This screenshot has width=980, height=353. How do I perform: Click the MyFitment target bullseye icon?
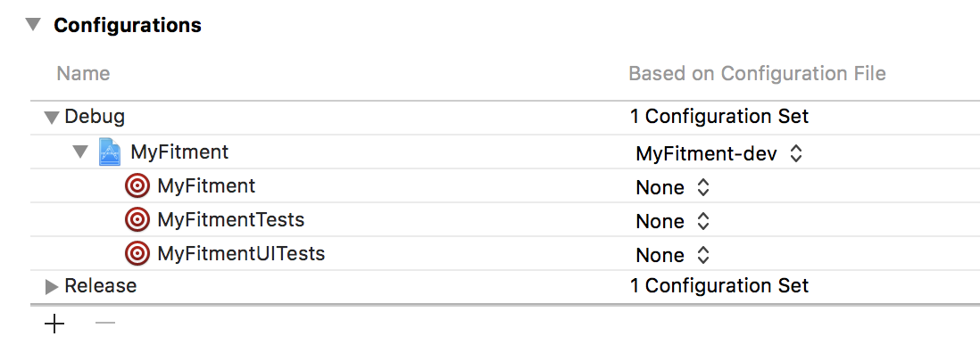pos(137,185)
